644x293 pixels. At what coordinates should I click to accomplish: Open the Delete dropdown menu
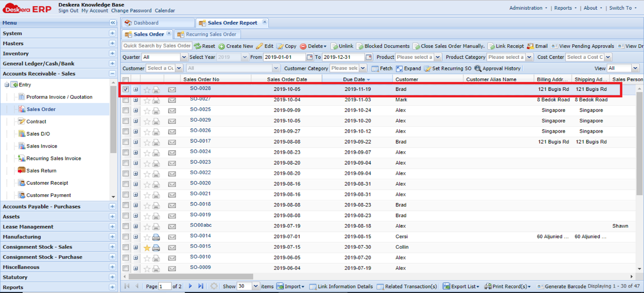(x=313, y=46)
